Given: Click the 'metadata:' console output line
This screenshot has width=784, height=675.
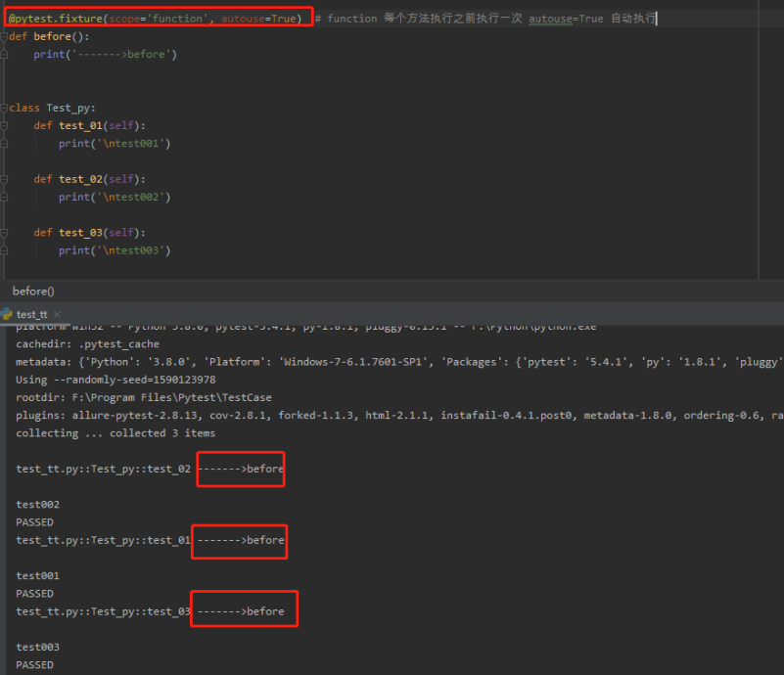Looking at the screenshot, I should 397,362.
